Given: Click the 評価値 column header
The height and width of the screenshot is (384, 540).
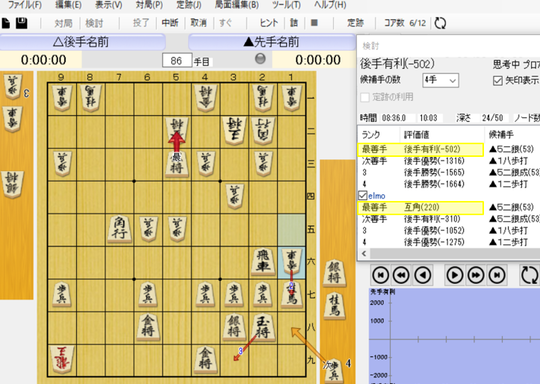Looking at the screenshot, I should point(442,135).
